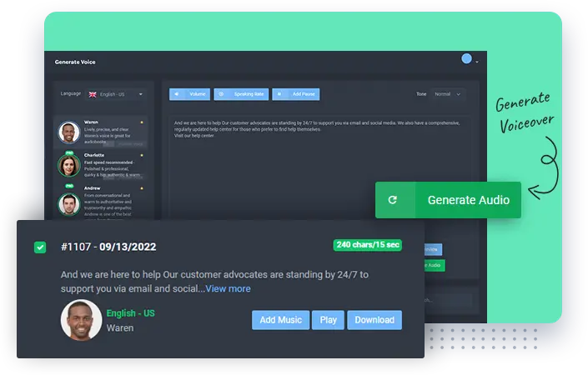
Task: Click Waren's voice avatar in the list
Action: click(68, 132)
